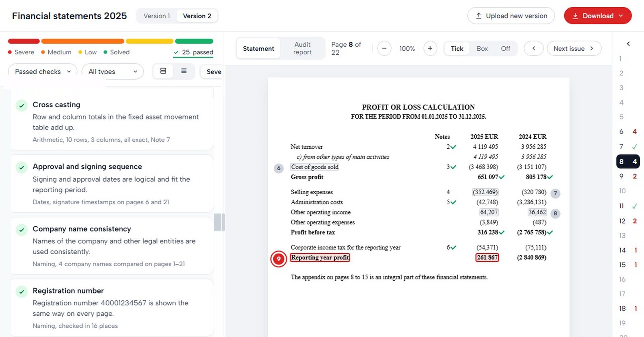Click the Financial statements 2025 title
Screen dimensions: 644x337
click(x=69, y=16)
